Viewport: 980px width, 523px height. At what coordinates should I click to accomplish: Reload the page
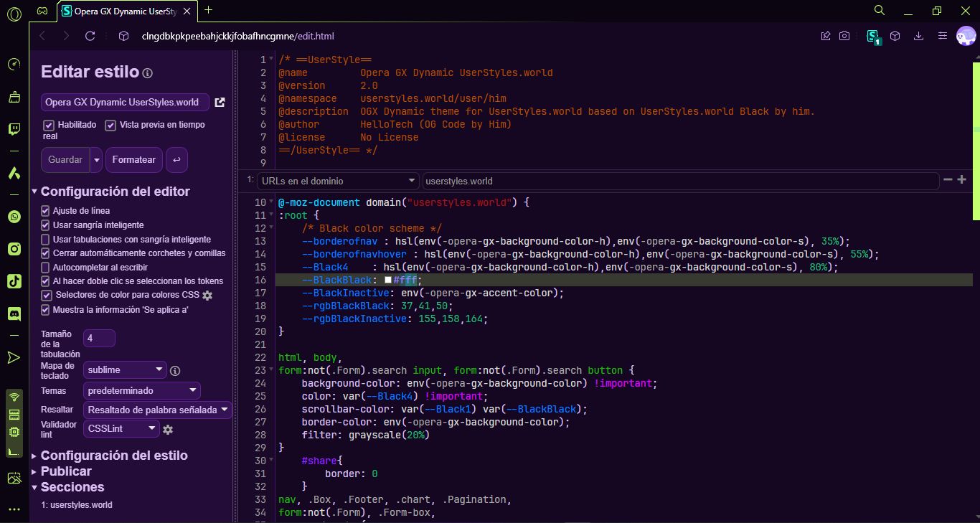click(x=90, y=36)
